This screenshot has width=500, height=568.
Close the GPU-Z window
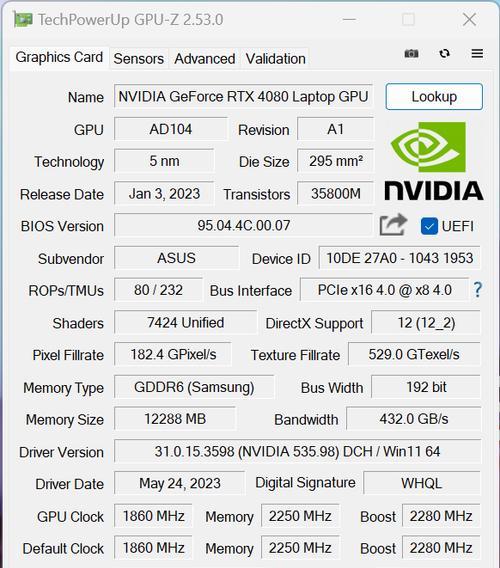[470, 20]
